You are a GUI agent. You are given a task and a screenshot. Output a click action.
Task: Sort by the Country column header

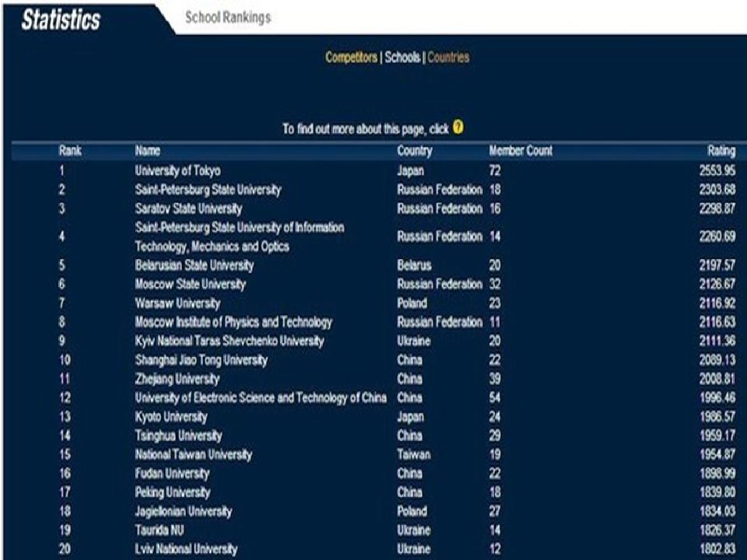(415, 151)
